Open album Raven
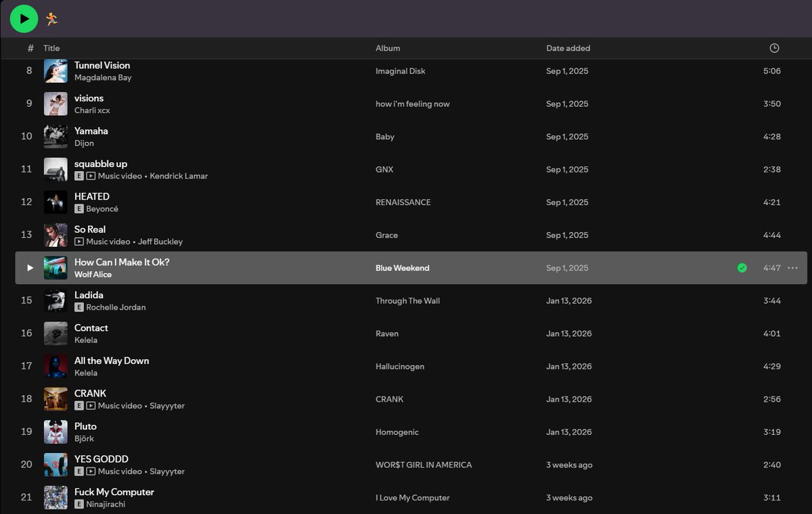This screenshot has height=514, width=812. click(387, 333)
